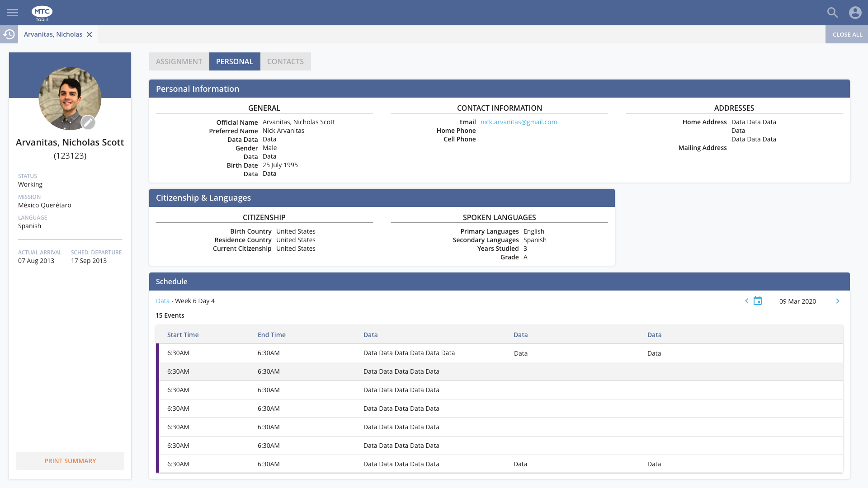Close the Arvanitas, Nicholas tab
868x488 pixels.
(90, 34)
